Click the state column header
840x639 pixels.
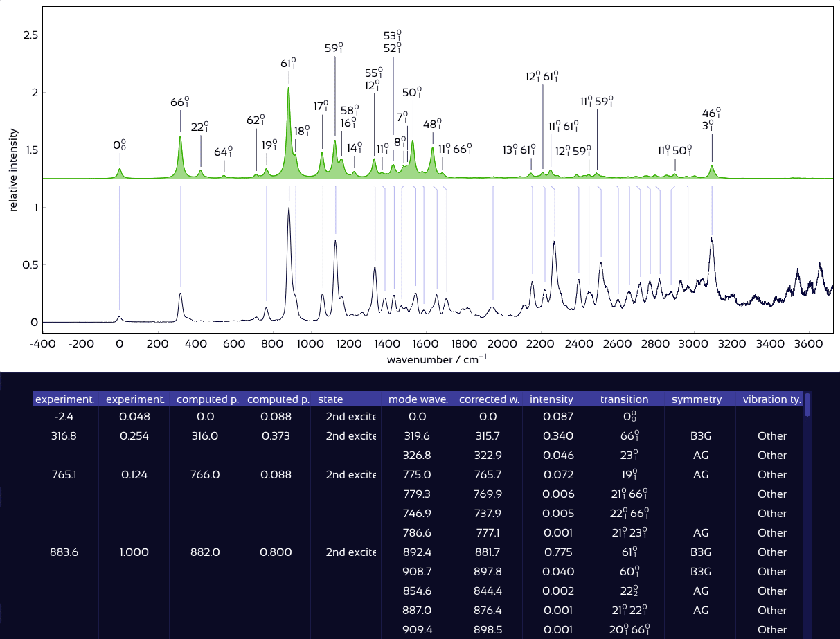pos(331,399)
